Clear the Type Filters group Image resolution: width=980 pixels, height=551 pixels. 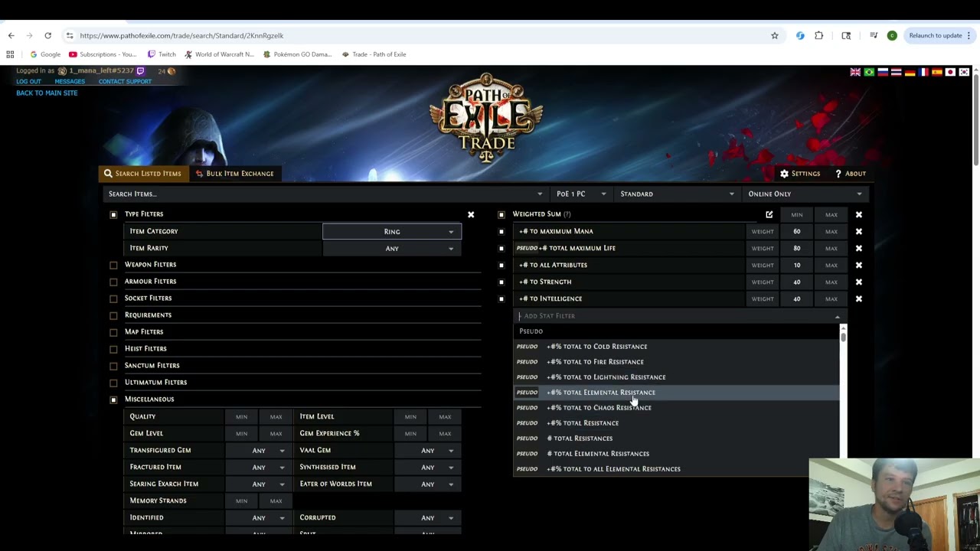point(471,214)
